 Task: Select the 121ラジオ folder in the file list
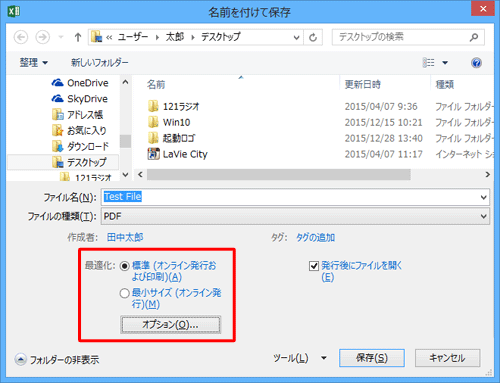pos(174,107)
